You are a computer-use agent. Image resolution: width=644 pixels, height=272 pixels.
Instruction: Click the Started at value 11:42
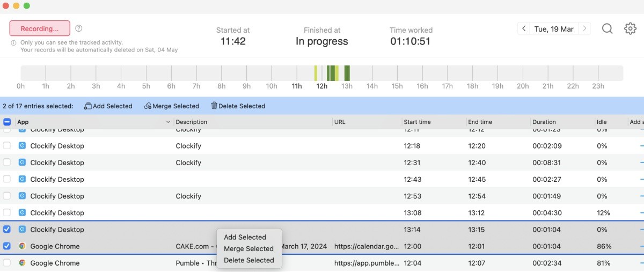click(x=233, y=41)
